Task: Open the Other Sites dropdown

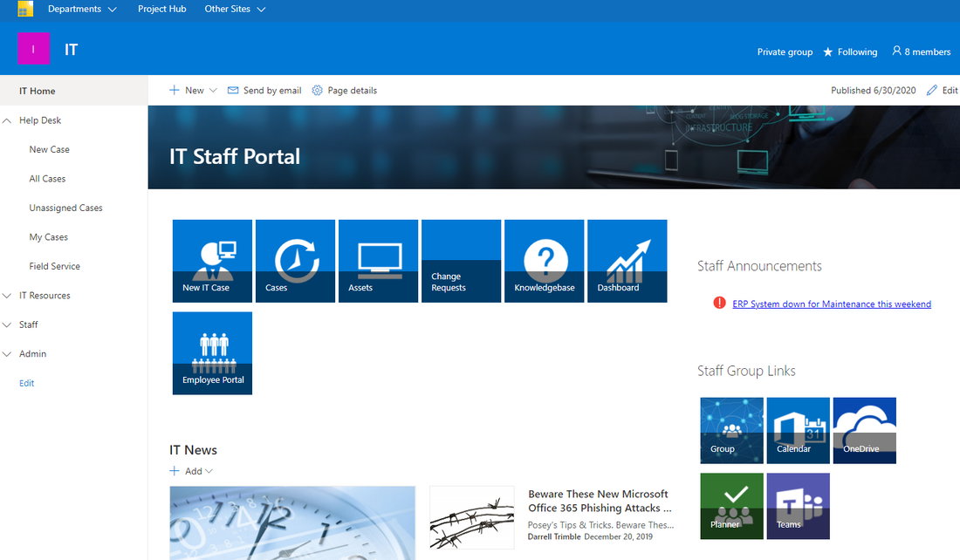Action: [x=234, y=9]
